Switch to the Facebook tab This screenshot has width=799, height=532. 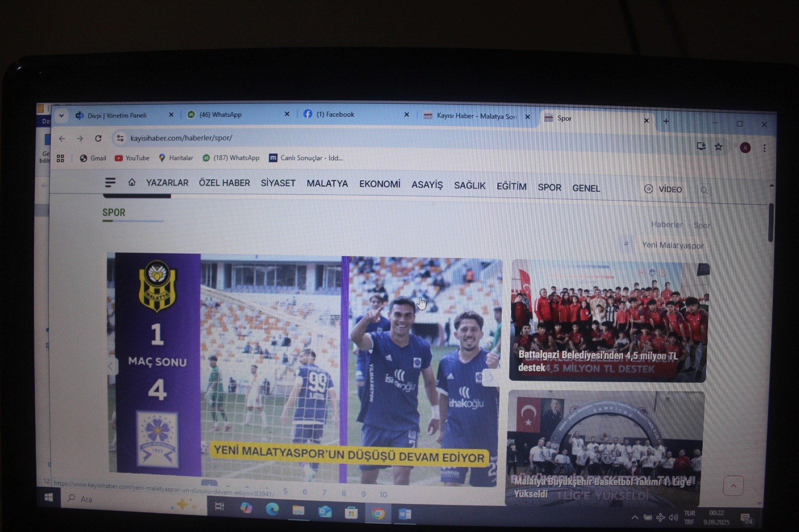pos(336,114)
